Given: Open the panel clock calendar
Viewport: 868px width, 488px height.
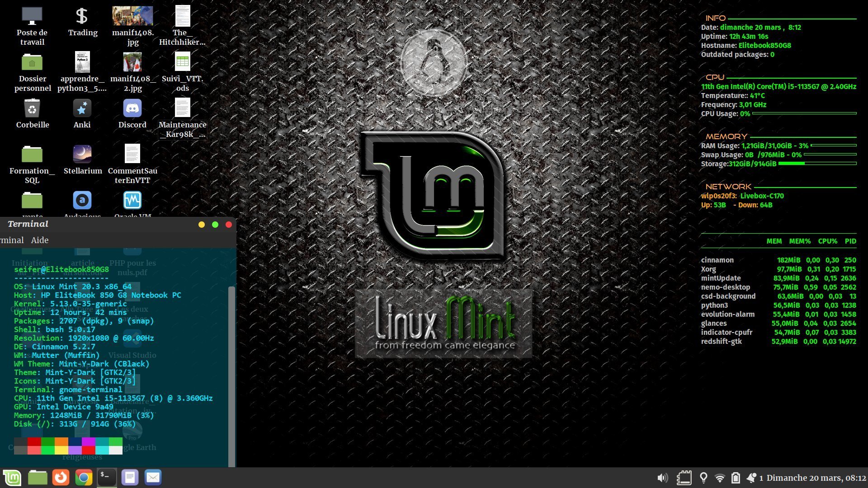Looking at the screenshot, I should pyautogui.click(x=816, y=478).
